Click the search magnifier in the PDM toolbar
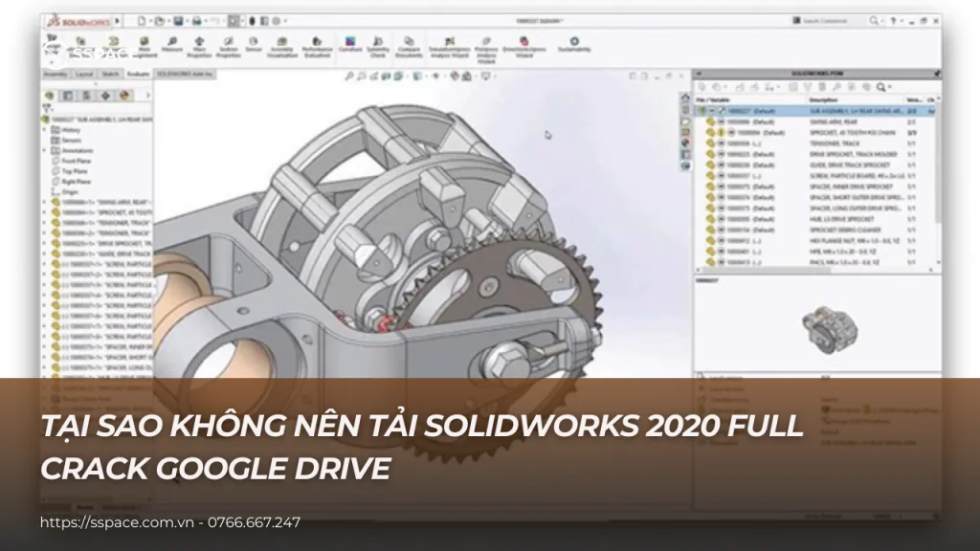The image size is (980, 551). [x=880, y=87]
